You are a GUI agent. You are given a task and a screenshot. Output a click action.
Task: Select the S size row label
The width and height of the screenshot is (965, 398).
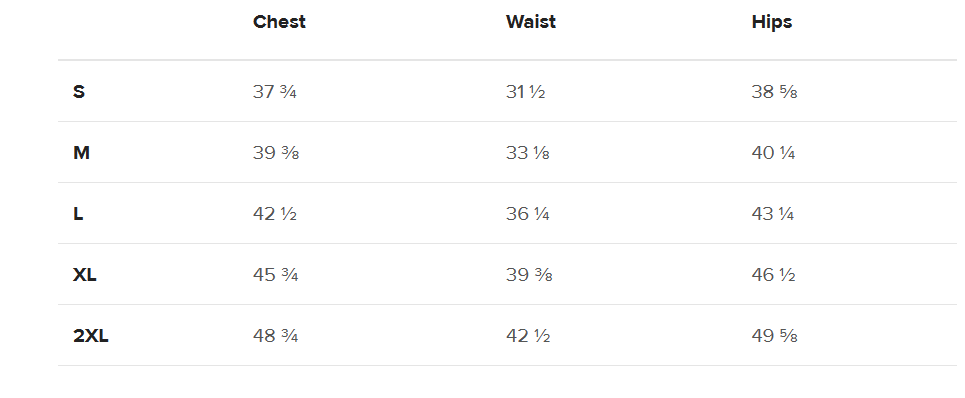[x=79, y=92]
